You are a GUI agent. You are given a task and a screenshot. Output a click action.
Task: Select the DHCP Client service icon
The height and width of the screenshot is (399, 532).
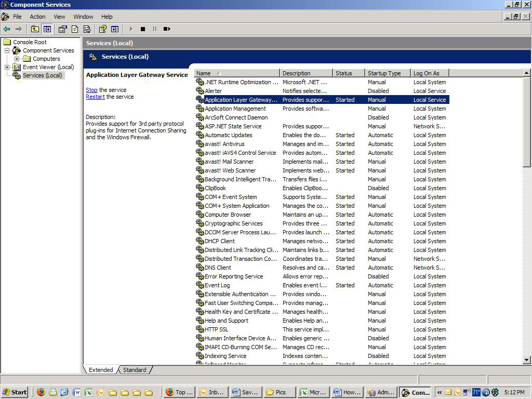tap(200, 241)
